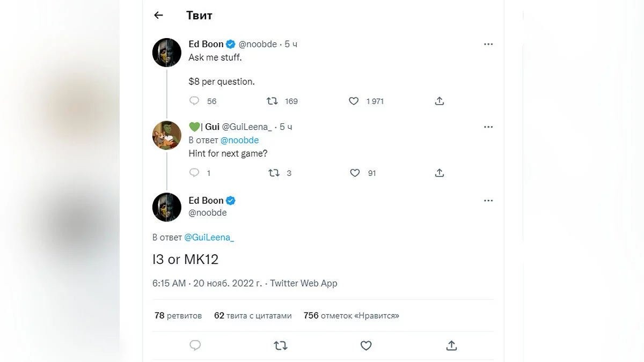View 62 твита с цитатами
This screenshot has height=362, width=644.
coord(253,316)
